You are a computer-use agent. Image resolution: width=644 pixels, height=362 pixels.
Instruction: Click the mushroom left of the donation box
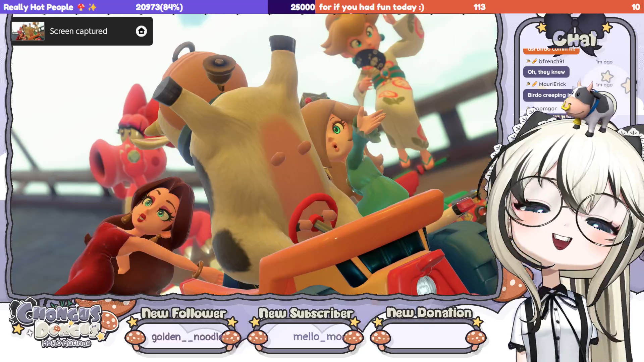[x=380, y=338]
